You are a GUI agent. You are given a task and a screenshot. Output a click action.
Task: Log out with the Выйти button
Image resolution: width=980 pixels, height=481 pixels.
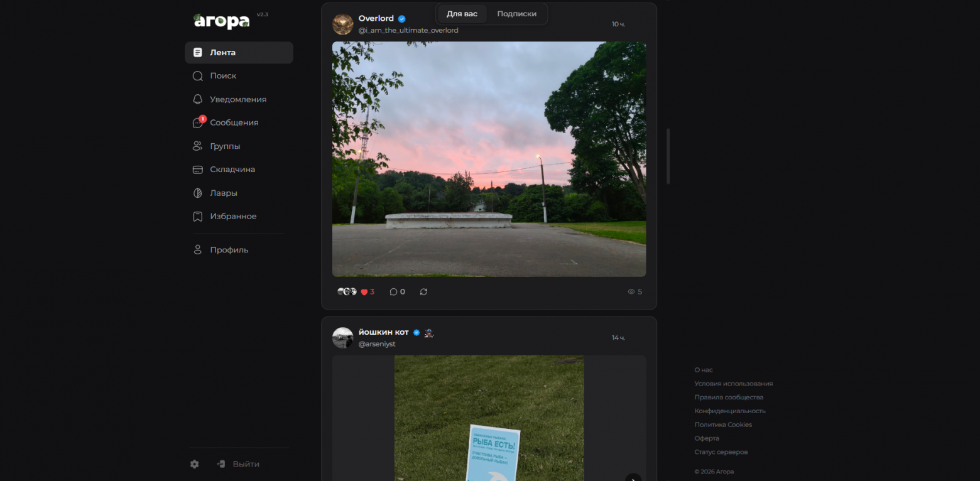[238, 464]
